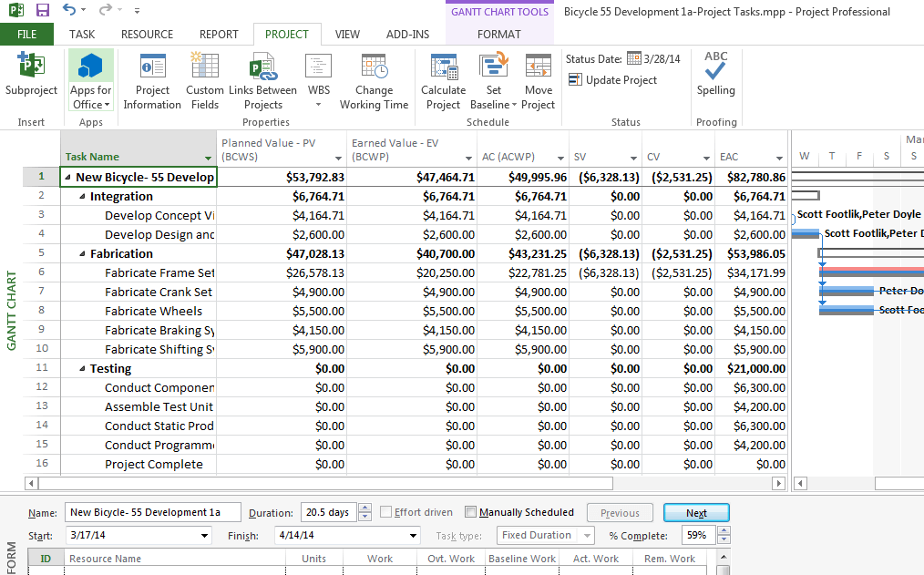Click Move Project

[538, 81]
